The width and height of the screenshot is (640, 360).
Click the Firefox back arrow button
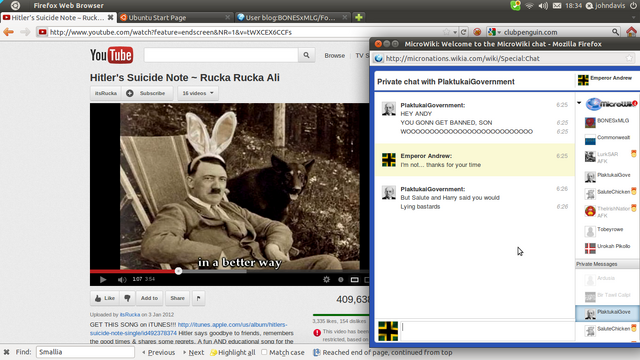coord(9,32)
